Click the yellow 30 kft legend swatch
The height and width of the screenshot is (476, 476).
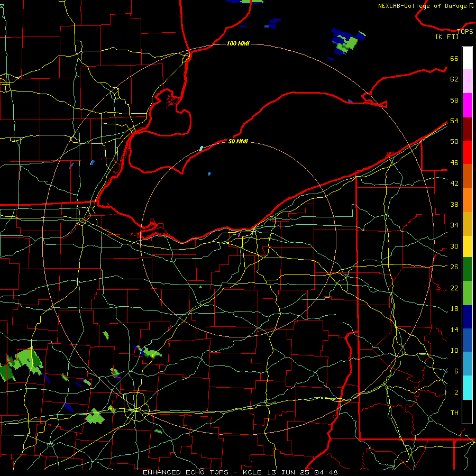[x=467, y=246]
